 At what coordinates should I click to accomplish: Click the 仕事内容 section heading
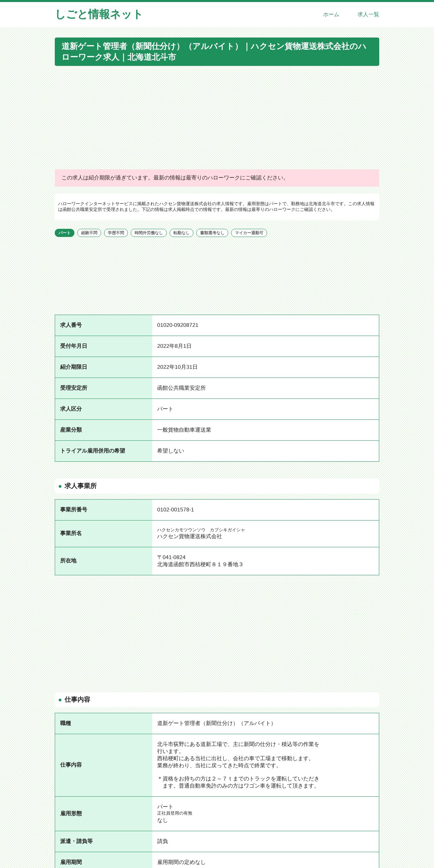tap(217, 700)
